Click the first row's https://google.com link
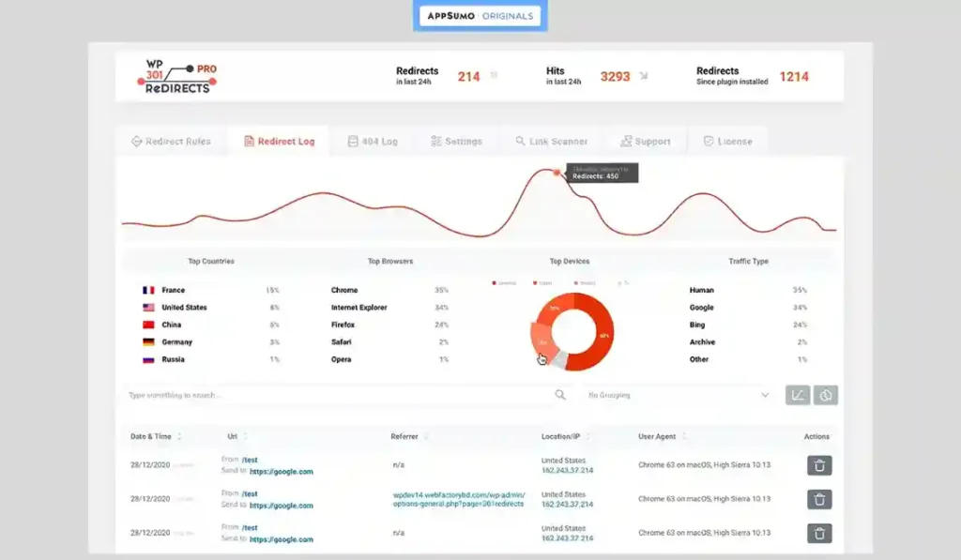 [281, 472]
